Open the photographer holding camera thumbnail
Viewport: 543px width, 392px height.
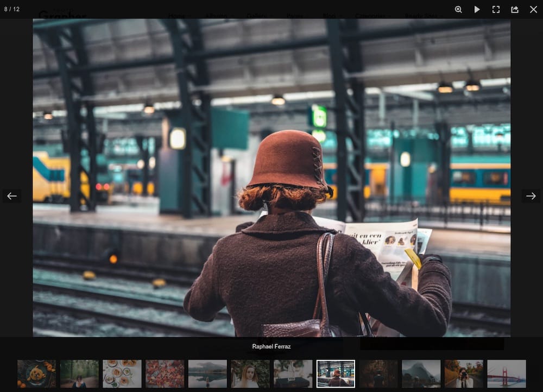click(x=464, y=374)
